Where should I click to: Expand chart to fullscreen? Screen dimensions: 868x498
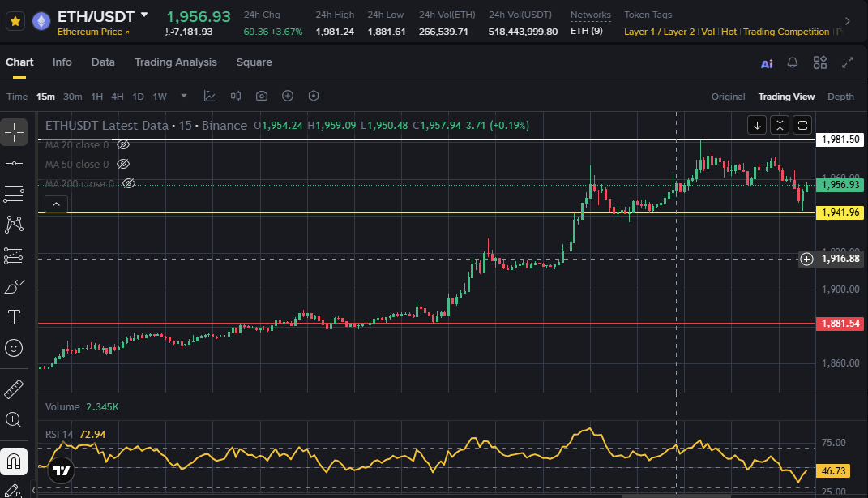848,62
